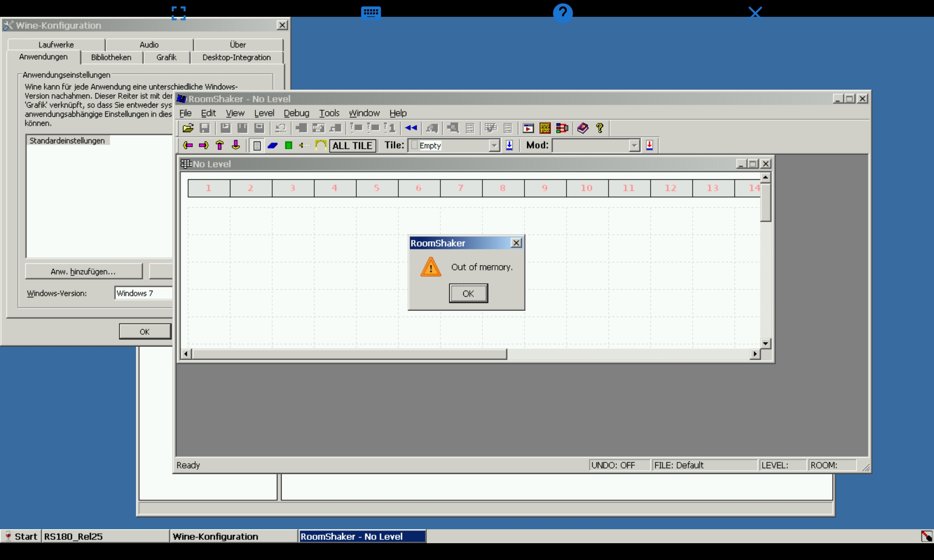Image resolution: width=934 pixels, height=560 pixels.
Task: Click the run-window icon with red play arrow
Action: (x=528, y=128)
